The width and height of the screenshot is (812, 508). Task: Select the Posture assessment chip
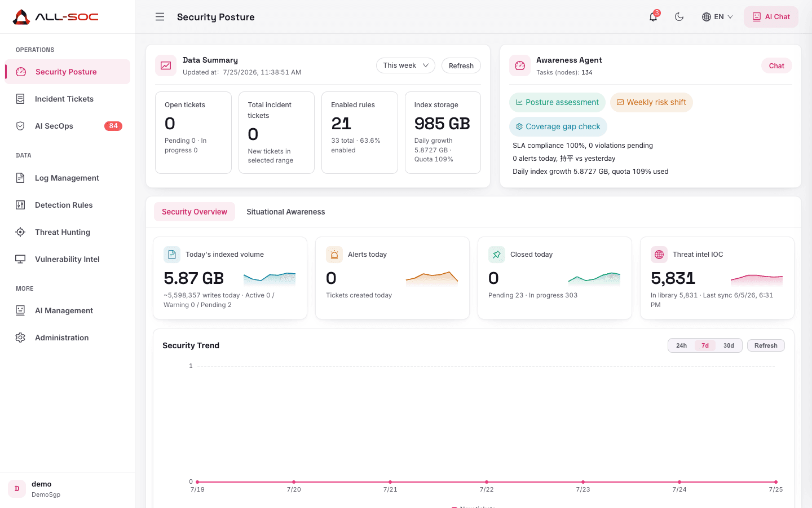[x=557, y=102]
